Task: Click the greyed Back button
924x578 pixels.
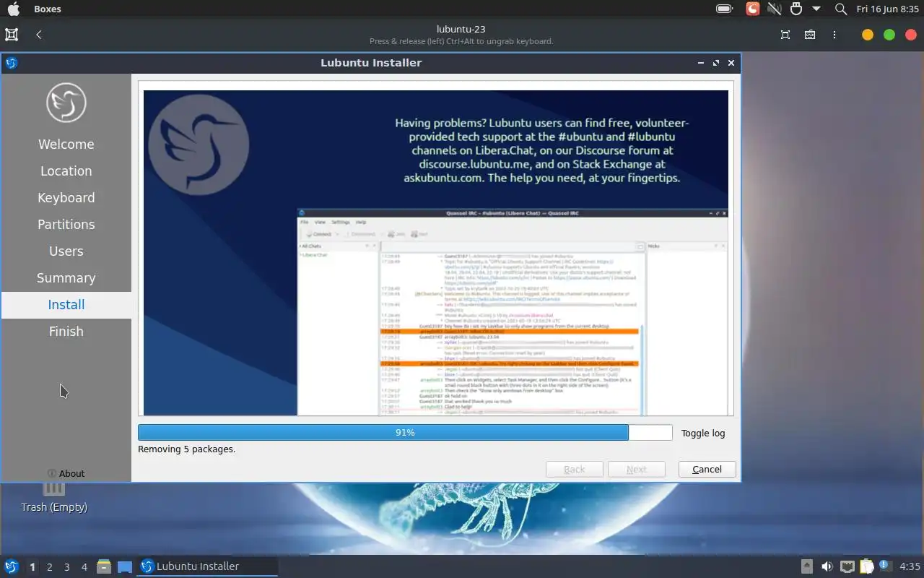Action: coord(575,469)
